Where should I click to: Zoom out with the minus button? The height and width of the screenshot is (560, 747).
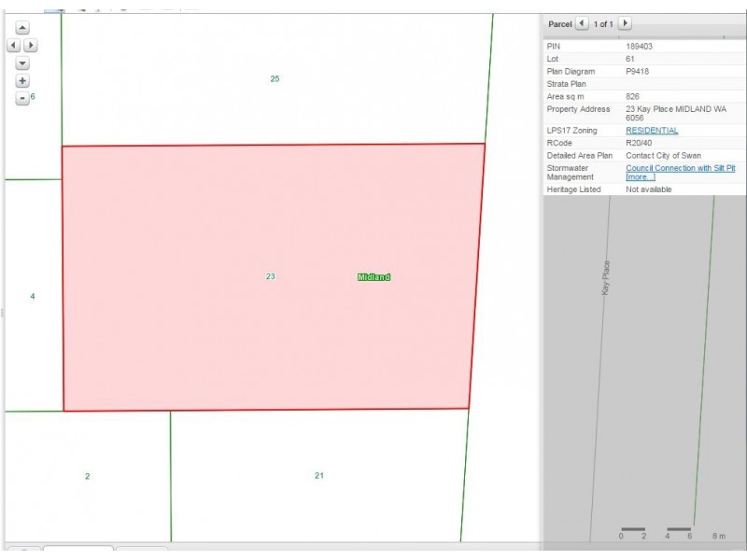click(x=22, y=98)
